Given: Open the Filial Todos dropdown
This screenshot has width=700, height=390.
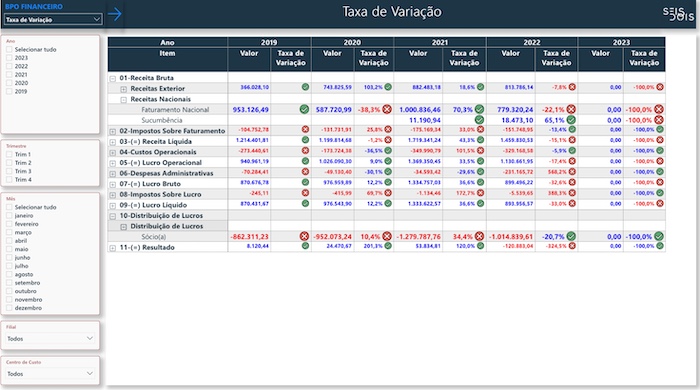Looking at the screenshot, I should point(50,339).
